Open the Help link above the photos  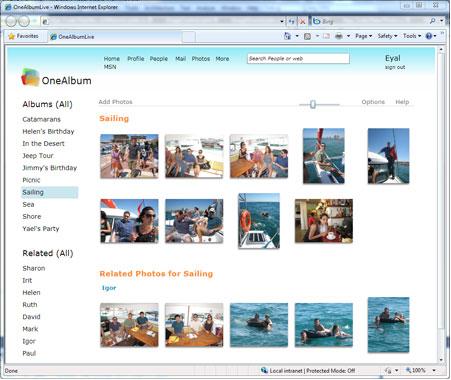(402, 102)
